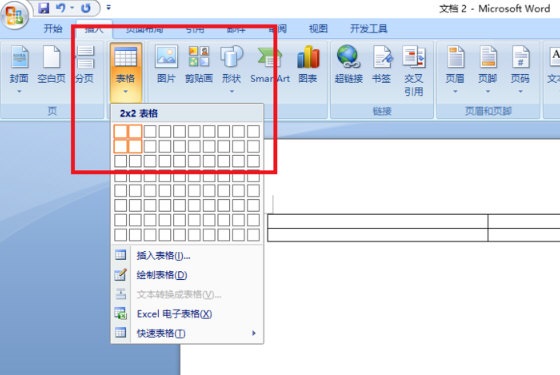Add a bookmark with 书签
Image resolution: width=560 pixels, height=375 pixels.
(x=381, y=65)
